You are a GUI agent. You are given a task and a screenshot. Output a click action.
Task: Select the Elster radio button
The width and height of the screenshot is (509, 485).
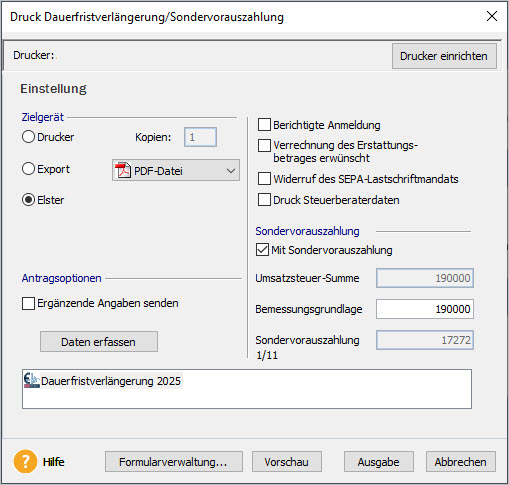[28, 200]
